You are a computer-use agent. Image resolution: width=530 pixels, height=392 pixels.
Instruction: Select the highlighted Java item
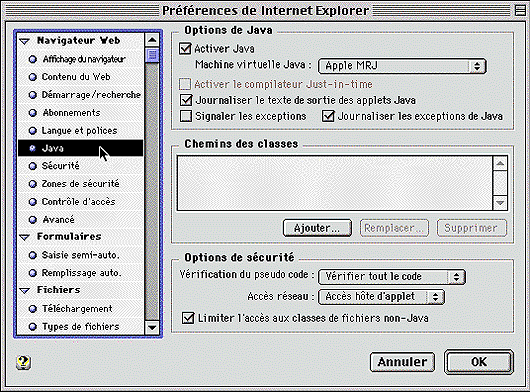(x=80, y=148)
